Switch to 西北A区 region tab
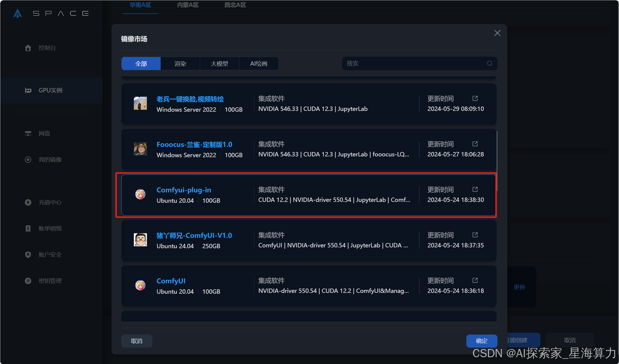619x364 pixels. (236, 5)
